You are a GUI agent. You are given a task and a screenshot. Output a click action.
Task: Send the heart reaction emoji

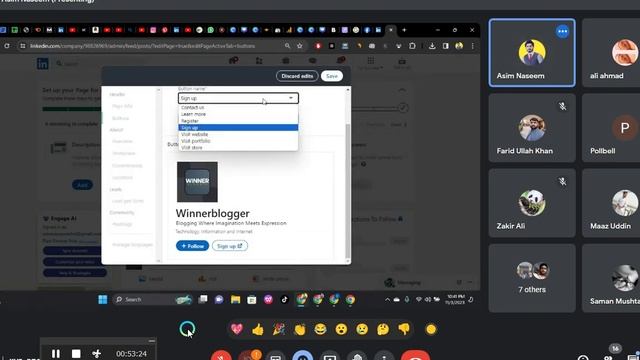[237, 329]
